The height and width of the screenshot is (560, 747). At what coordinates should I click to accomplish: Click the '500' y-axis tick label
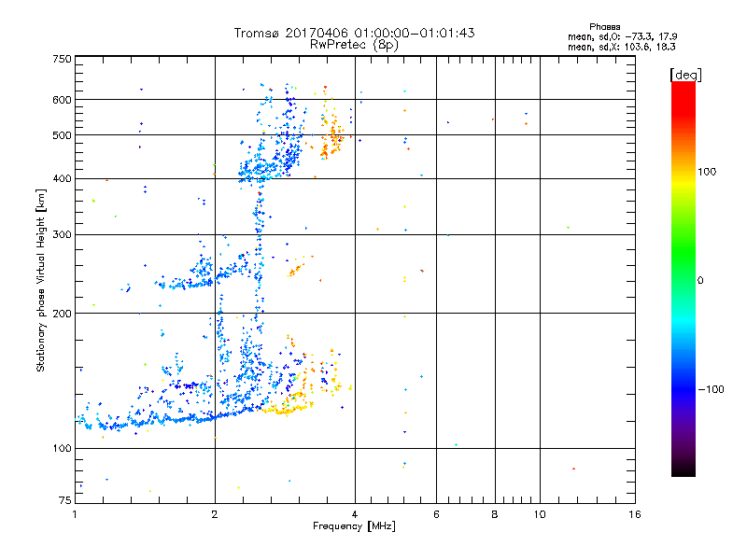click(62, 135)
